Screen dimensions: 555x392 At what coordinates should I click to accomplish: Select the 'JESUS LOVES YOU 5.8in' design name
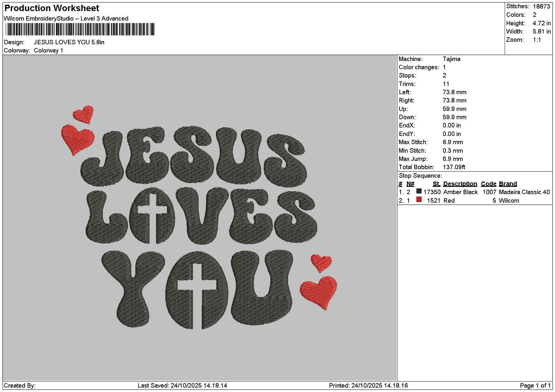(69, 42)
